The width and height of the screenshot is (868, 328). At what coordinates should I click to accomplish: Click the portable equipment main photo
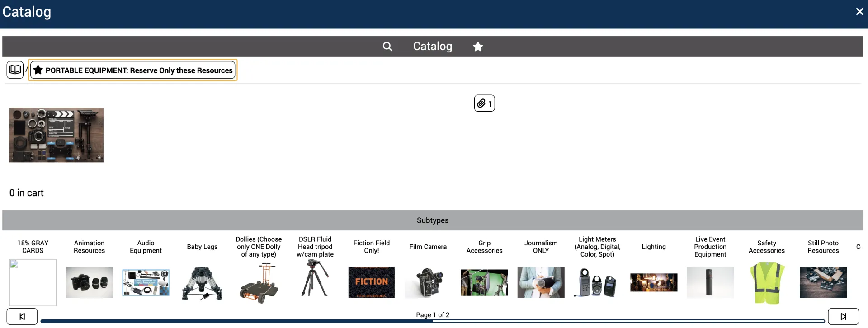57,135
